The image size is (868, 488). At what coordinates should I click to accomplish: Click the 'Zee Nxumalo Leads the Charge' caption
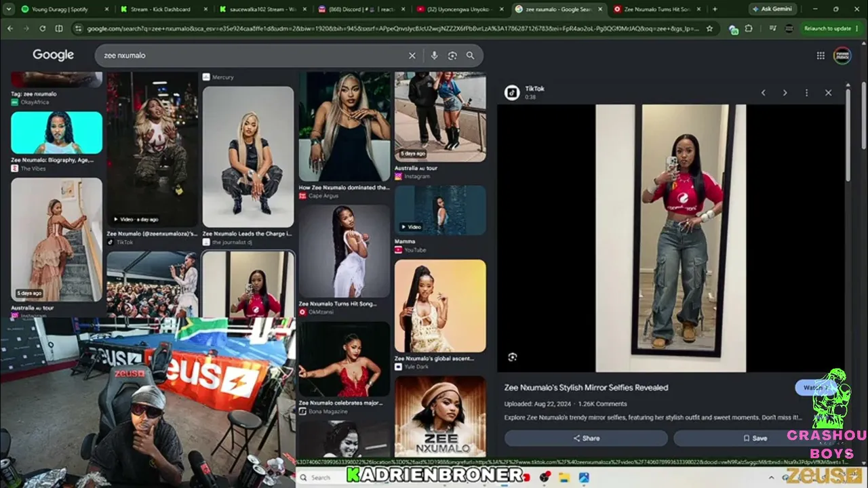248,234
